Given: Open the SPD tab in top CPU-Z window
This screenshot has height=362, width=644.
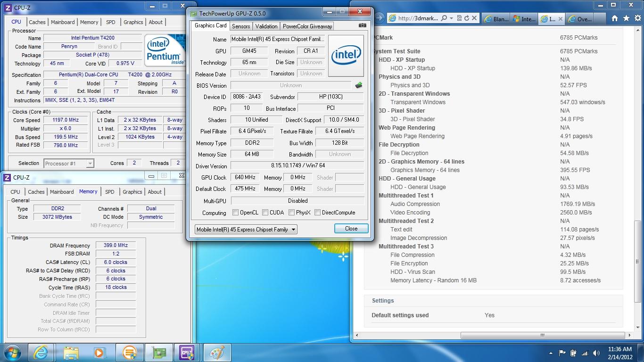Looking at the screenshot, I should (111, 22).
